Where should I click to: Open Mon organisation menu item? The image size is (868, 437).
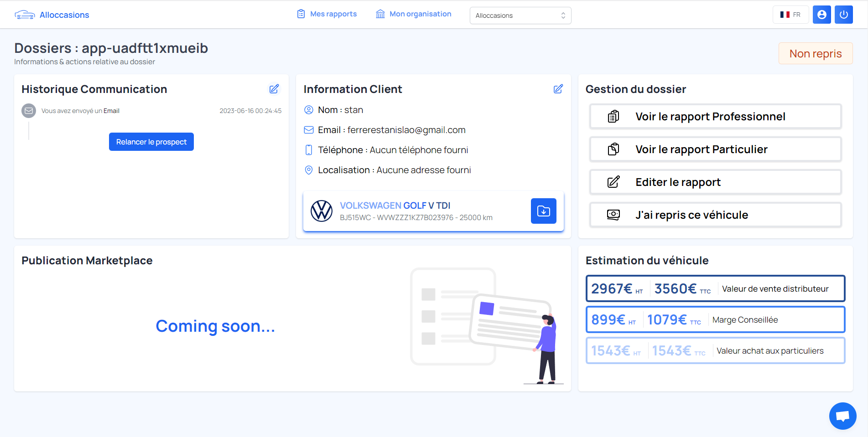tap(414, 14)
